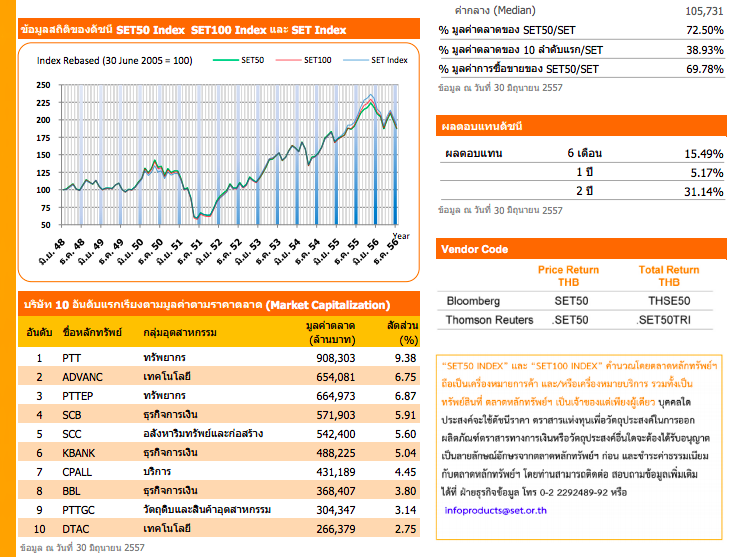The width and height of the screenshot is (733, 557).
Task: Click the 6.75 percentage cell
Action: point(405,377)
